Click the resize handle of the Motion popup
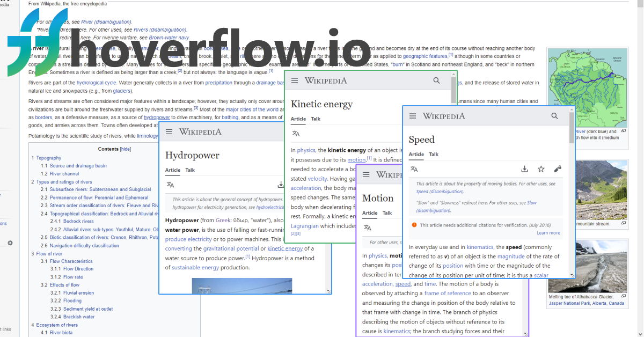This screenshot has height=337, width=644. tap(525, 333)
